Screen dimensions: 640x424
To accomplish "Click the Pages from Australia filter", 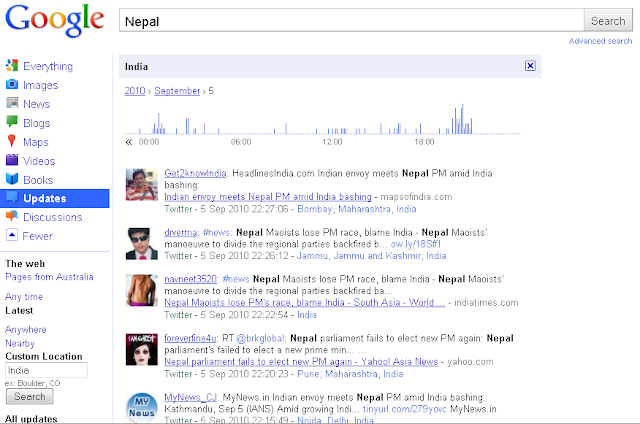I will (x=49, y=277).
